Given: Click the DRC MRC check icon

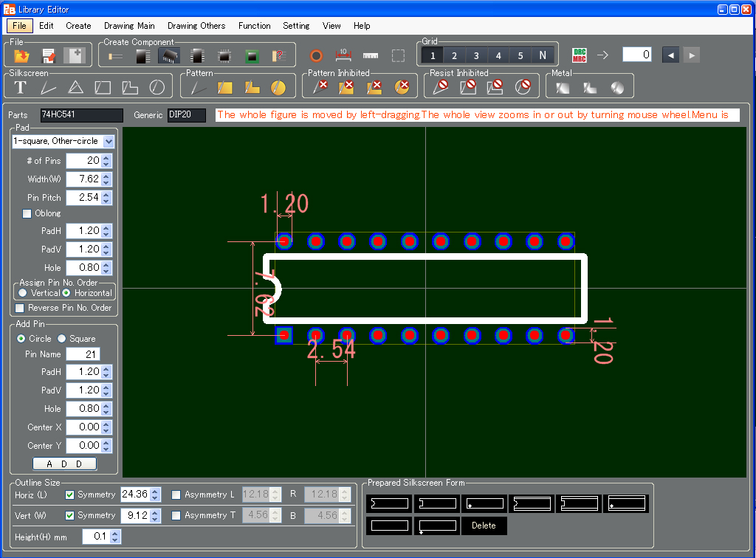Looking at the screenshot, I should (580, 55).
